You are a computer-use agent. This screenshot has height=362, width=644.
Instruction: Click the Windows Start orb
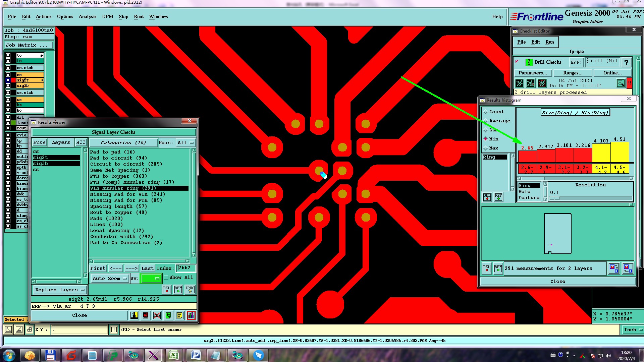[x=9, y=355]
